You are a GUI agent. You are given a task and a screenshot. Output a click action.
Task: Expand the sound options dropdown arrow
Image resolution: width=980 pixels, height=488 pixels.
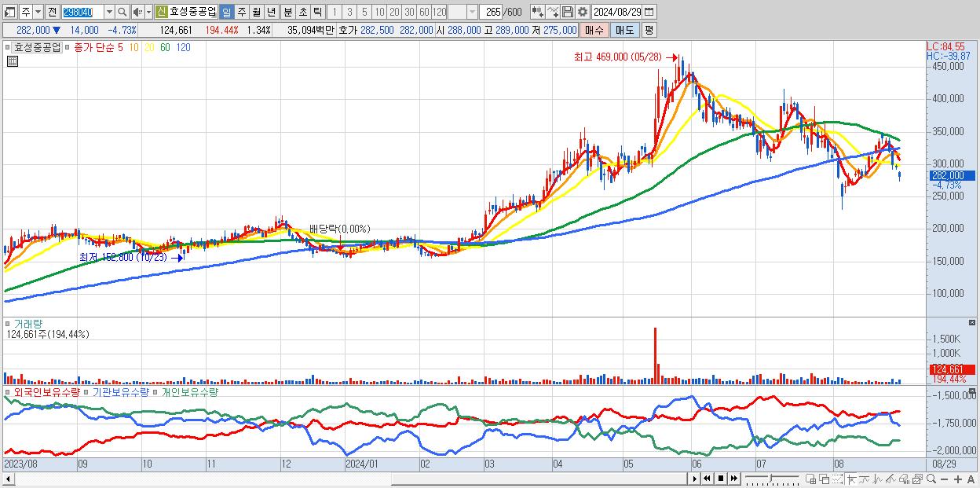point(148,12)
